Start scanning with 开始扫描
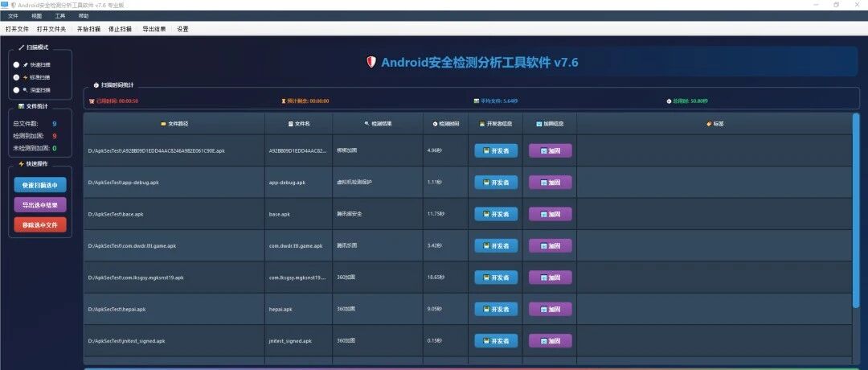Screen dimensions: 868x370 coord(88,29)
